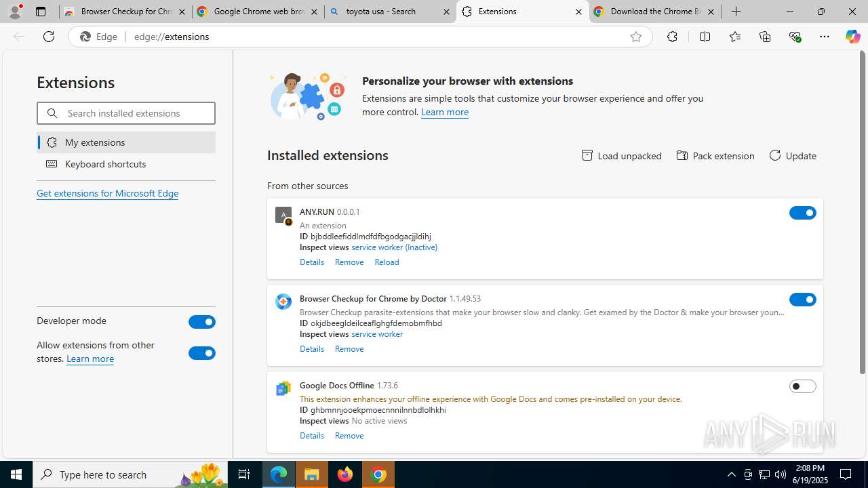Toggle Allow extensions from other stores
Viewport: 868px width, 488px height.
coord(202,353)
